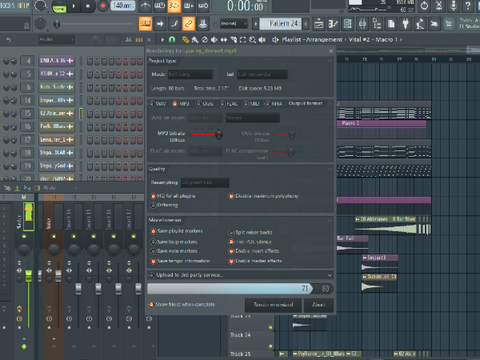This screenshot has width=480, height=360.
Task: Click the render scissors/export icon at top right
Action: [x=439, y=5]
